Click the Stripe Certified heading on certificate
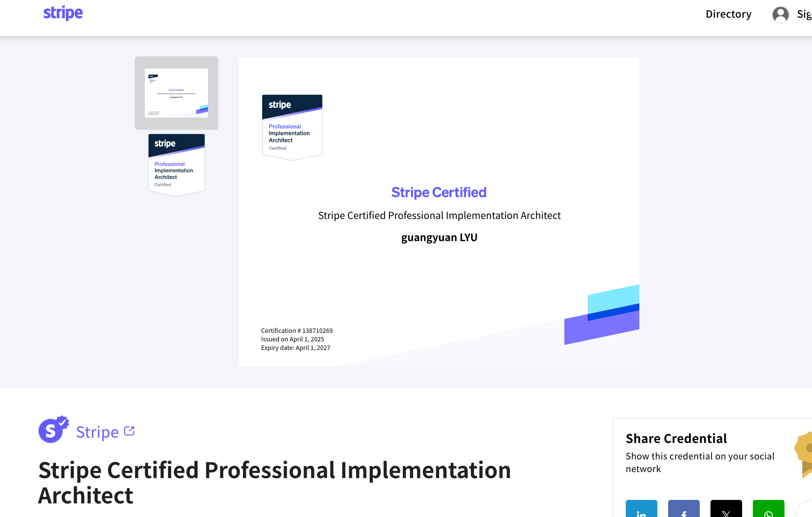812x517 pixels. pyautogui.click(x=438, y=192)
